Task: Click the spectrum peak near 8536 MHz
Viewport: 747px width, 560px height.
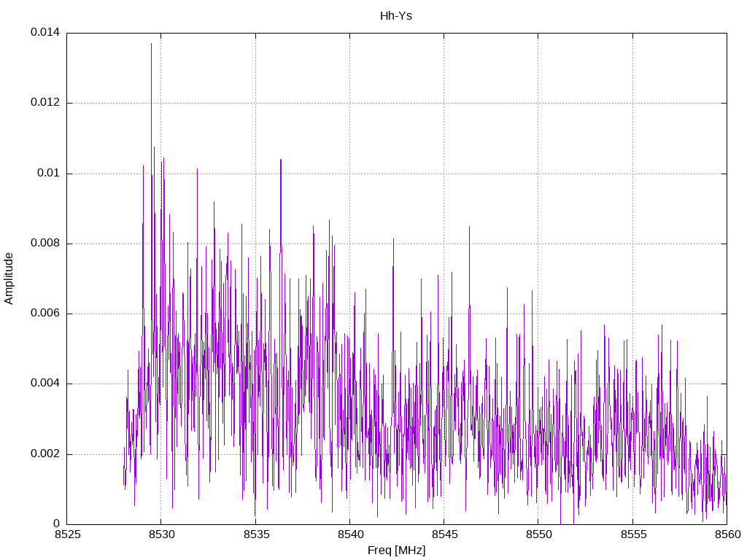Action: 281,160
